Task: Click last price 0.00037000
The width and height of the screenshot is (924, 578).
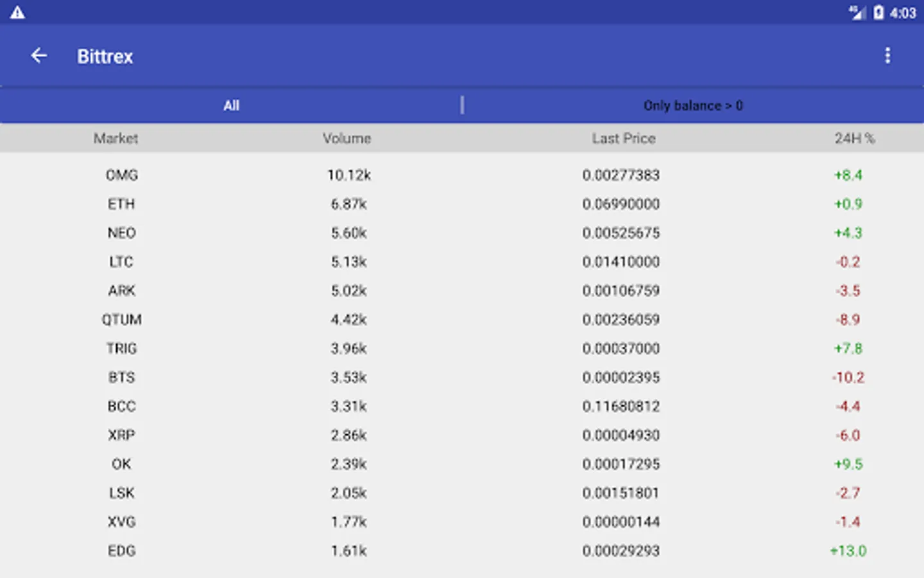Action: [x=621, y=348]
